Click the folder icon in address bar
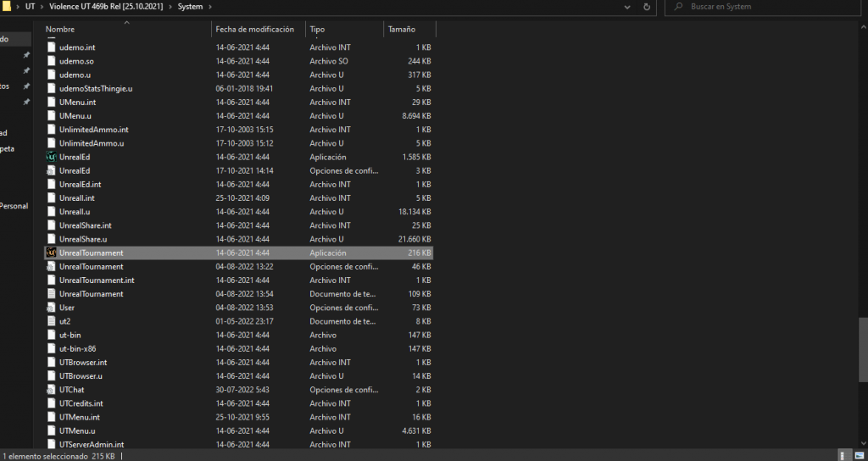 (x=6, y=7)
